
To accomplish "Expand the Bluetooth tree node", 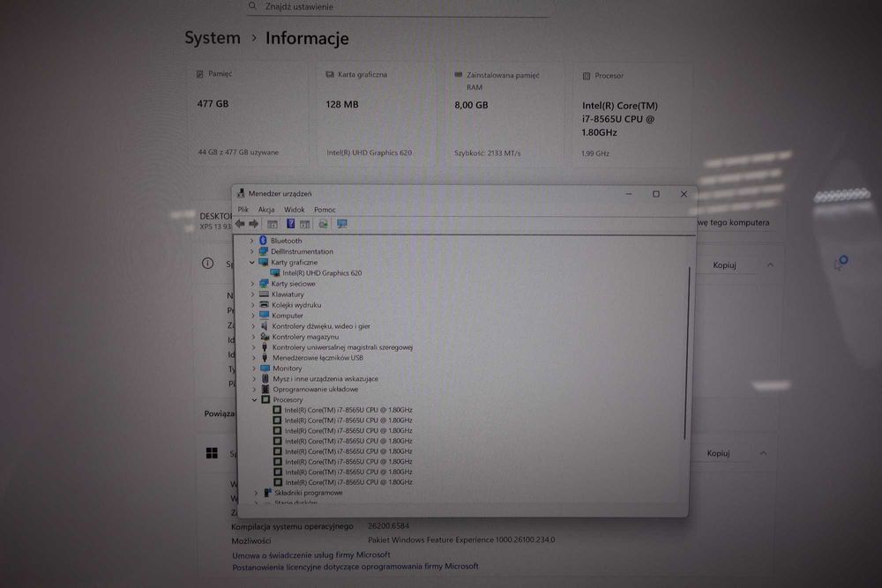I will tap(251, 241).
